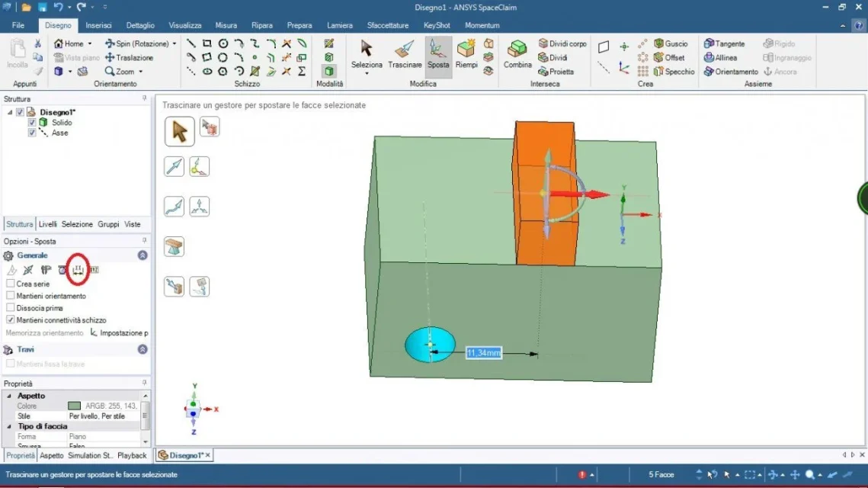
Task: Click the 11,34mm dimension input field
Action: [x=483, y=353]
